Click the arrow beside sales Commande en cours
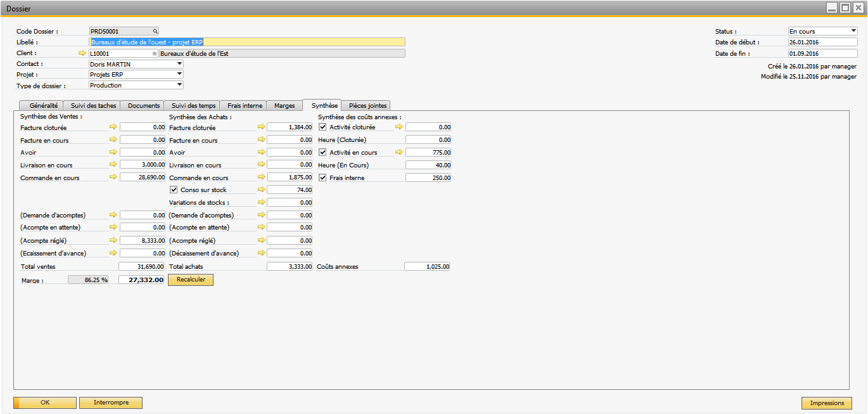868x414 pixels. pyautogui.click(x=113, y=178)
